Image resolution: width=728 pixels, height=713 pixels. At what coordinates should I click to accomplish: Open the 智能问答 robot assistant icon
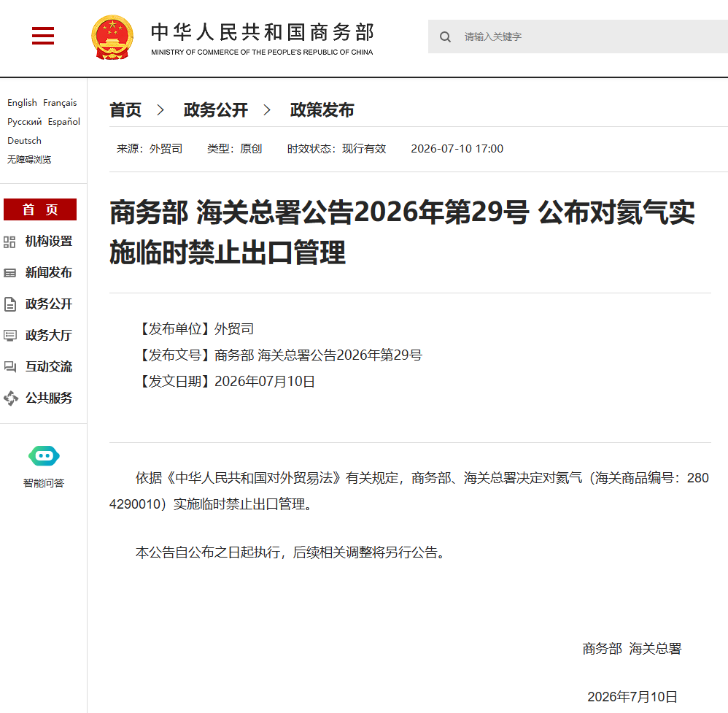[44, 455]
